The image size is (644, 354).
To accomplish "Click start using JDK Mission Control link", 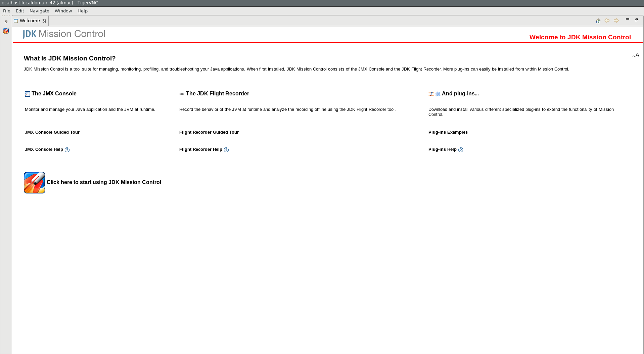I will pos(104,182).
